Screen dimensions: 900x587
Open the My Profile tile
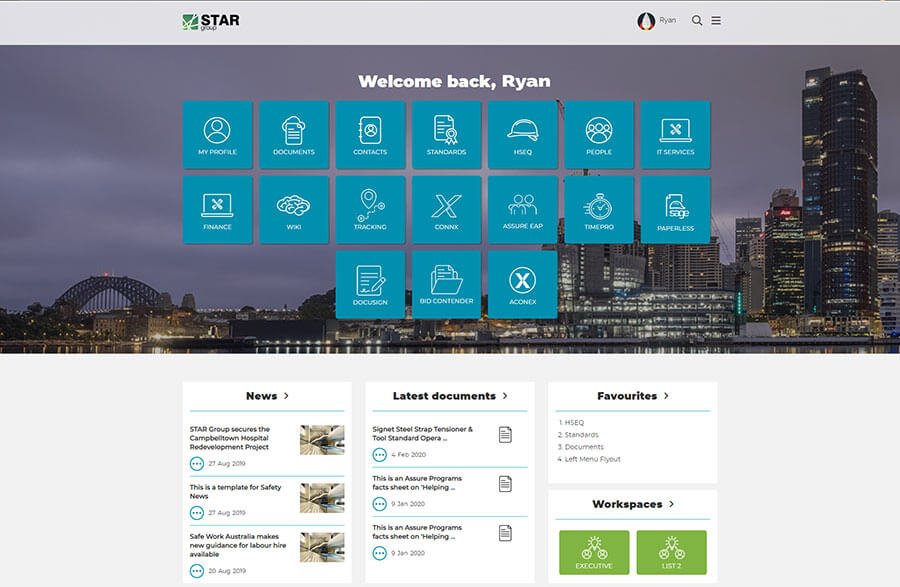[x=217, y=134]
